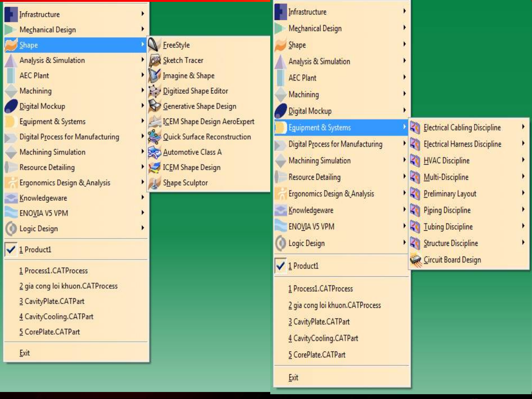Expand Machining arrow in right menu
Screen dimensions: 532x399
click(x=405, y=94)
